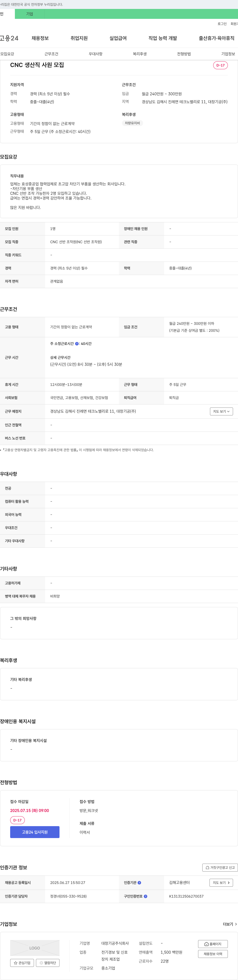Click company name 대창기공주식회사
The height and width of the screenshot is (980, 238).
click(x=115, y=944)
